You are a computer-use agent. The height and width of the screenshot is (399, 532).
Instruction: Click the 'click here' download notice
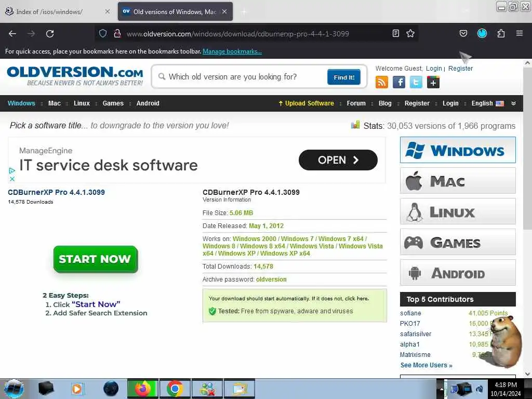(356, 299)
